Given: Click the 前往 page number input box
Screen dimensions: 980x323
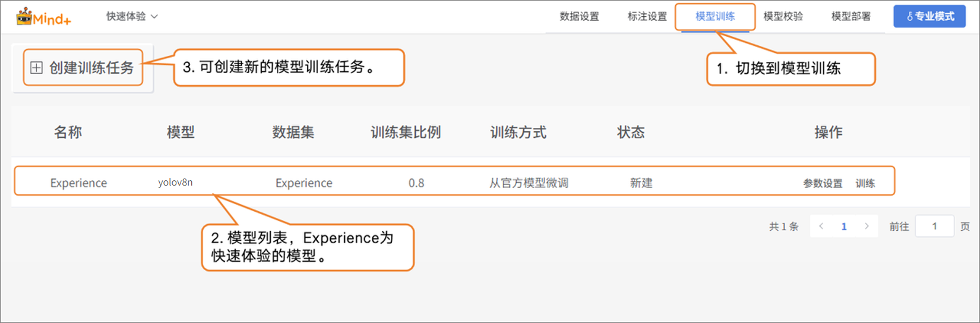Looking at the screenshot, I should 934,226.
